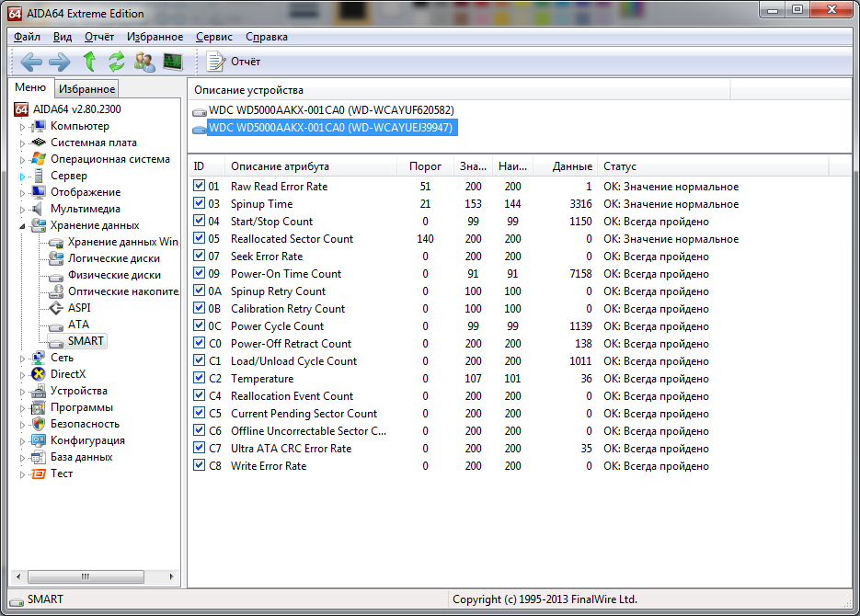Viewport: 860px width, 616px height.
Task: Open the green monitor graph tool
Action: [173, 62]
